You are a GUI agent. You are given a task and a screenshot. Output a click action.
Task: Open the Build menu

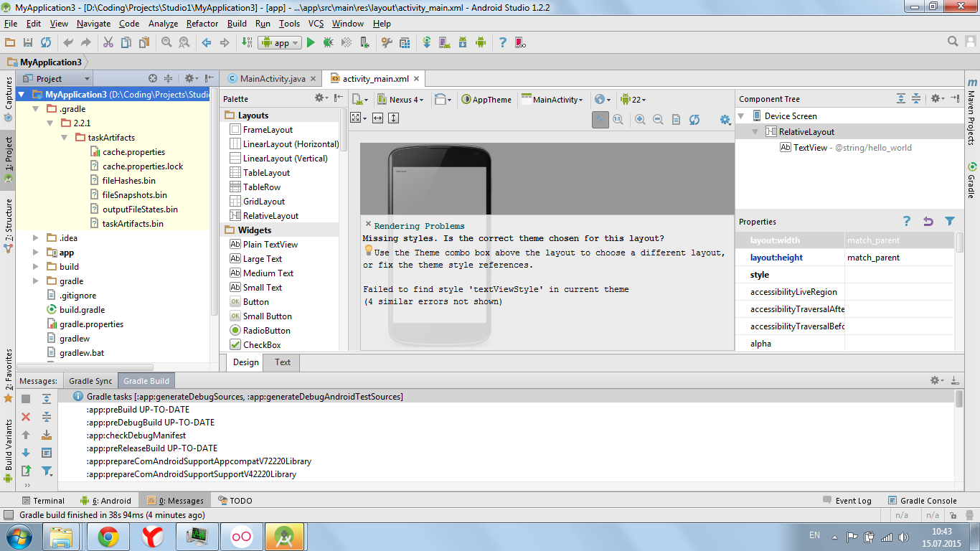coord(237,24)
